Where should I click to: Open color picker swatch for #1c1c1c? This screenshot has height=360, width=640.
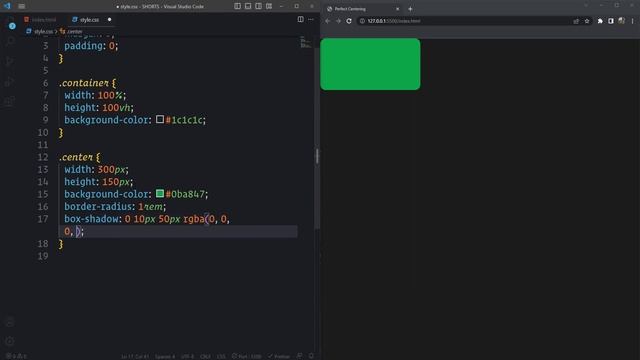pos(160,119)
